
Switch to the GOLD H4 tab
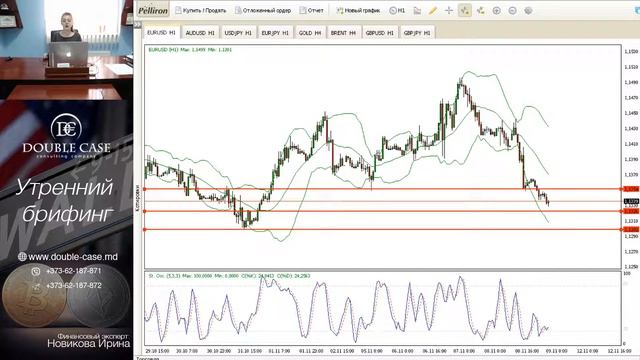(310, 33)
